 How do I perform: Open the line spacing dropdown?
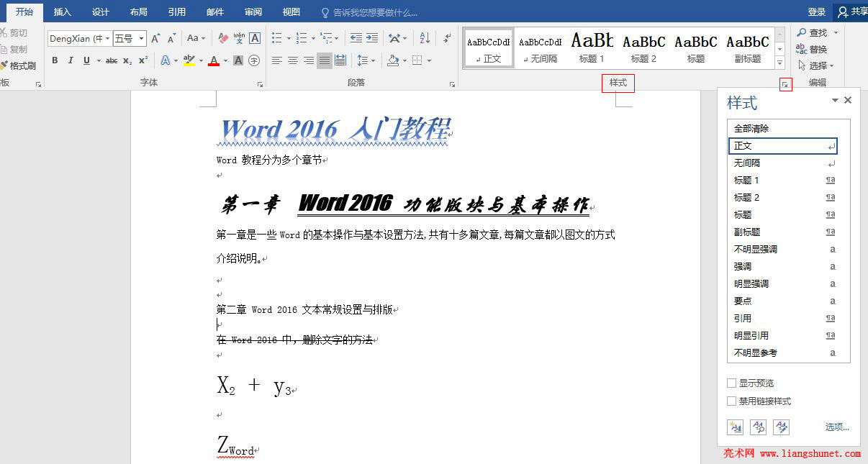[366, 60]
